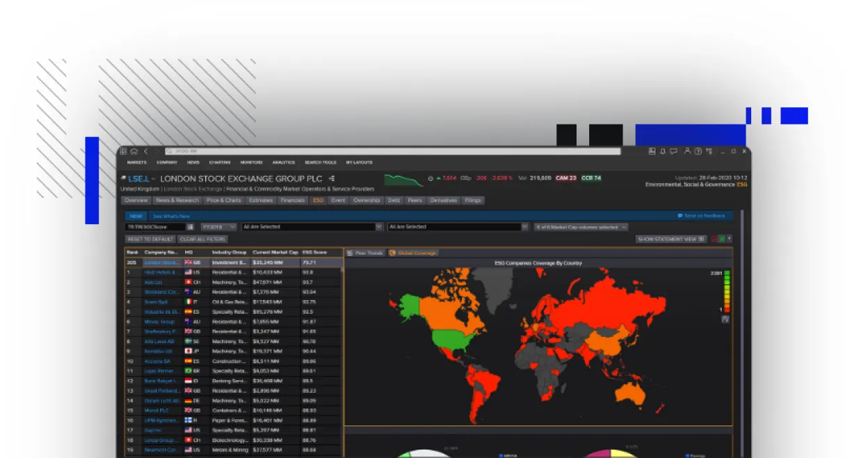Open the COMPANY menu
The height and width of the screenshot is (458, 868).
click(167, 162)
